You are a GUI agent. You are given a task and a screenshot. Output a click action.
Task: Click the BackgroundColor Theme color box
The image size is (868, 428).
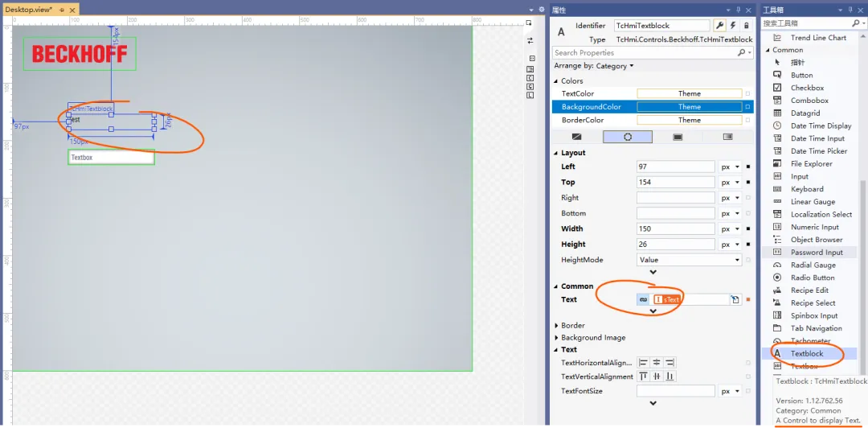click(690, 107)
